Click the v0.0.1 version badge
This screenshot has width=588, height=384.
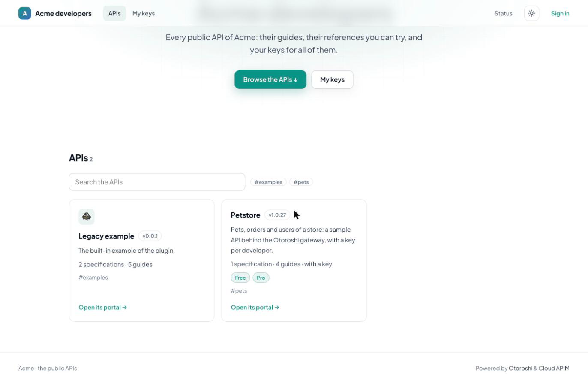[x=150, y=236]
